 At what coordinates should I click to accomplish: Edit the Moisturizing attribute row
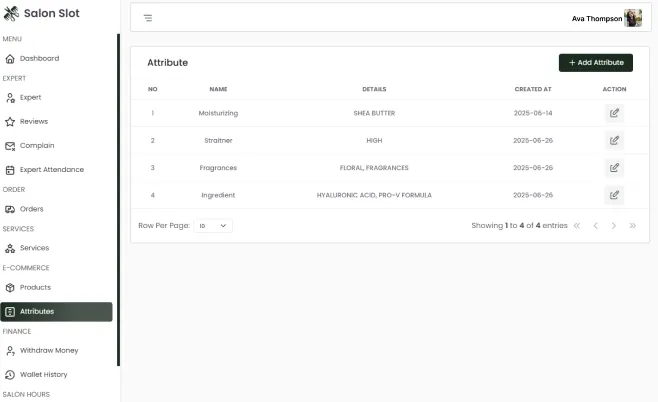(614, 113)
